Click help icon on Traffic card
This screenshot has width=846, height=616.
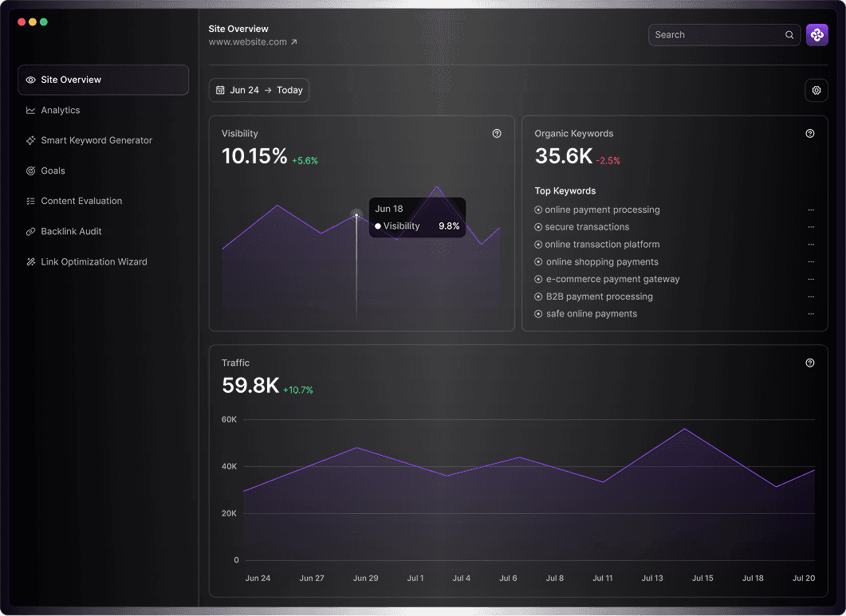[810, 363]
